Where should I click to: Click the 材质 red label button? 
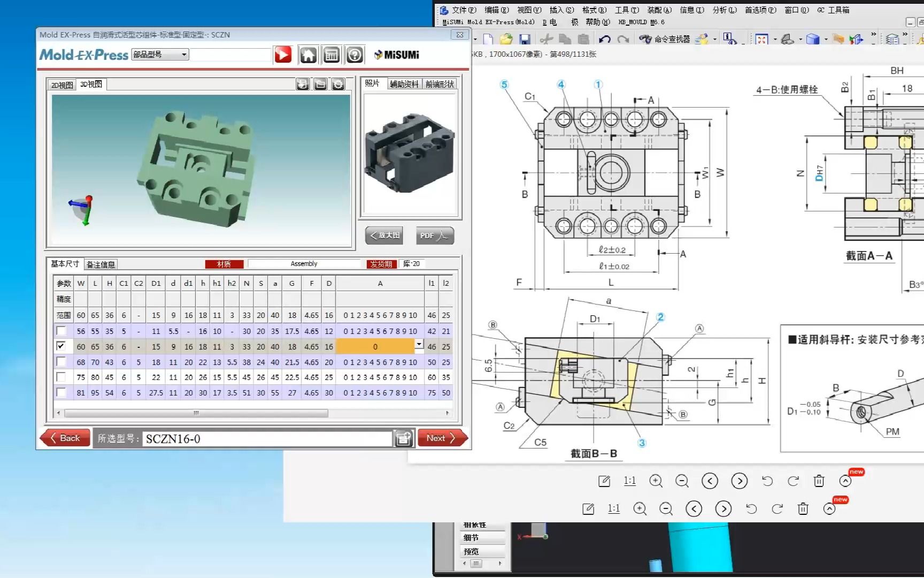pos(224,264)
